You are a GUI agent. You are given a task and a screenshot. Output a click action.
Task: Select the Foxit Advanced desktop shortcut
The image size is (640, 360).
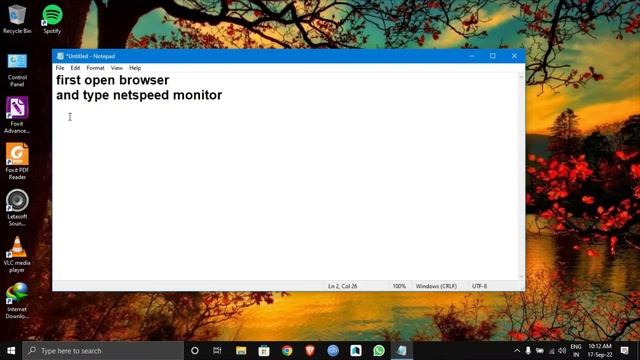coord(17,115)
